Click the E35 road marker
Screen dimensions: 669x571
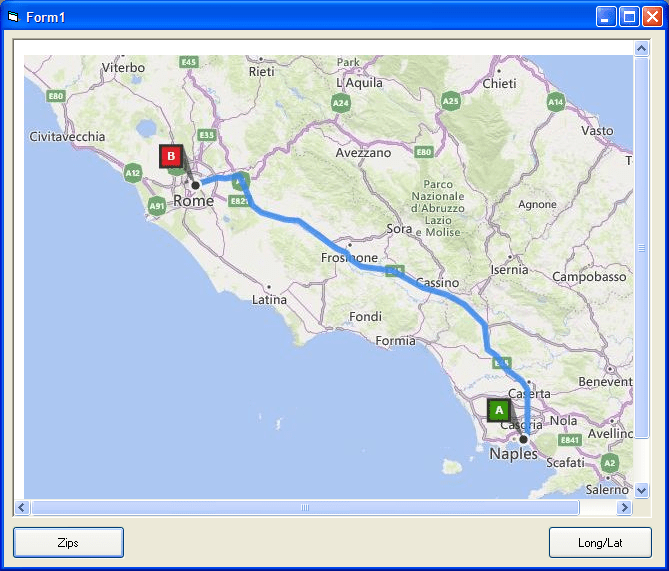(207, 135)
